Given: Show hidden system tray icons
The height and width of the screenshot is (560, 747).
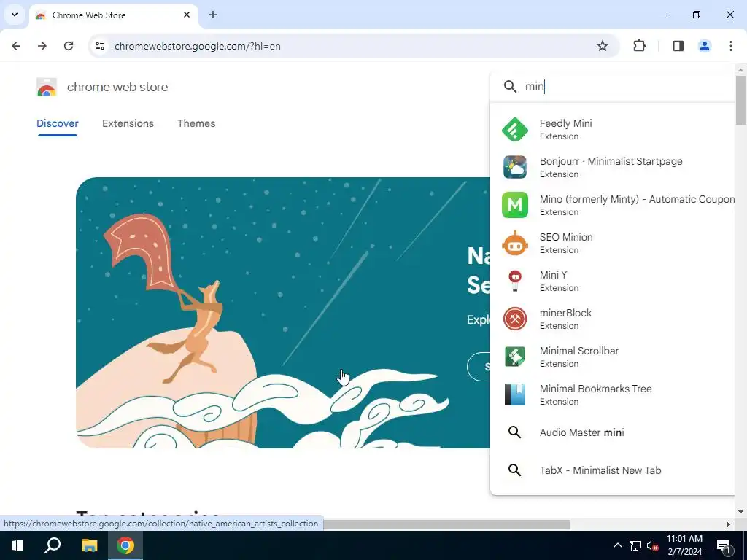Looking at the screenshot, I should coord(617,545).
